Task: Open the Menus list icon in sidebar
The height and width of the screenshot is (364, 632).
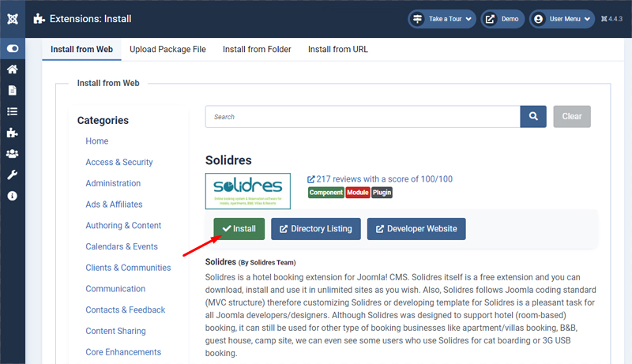Action: pyautogui.click(x=12, y=111)
